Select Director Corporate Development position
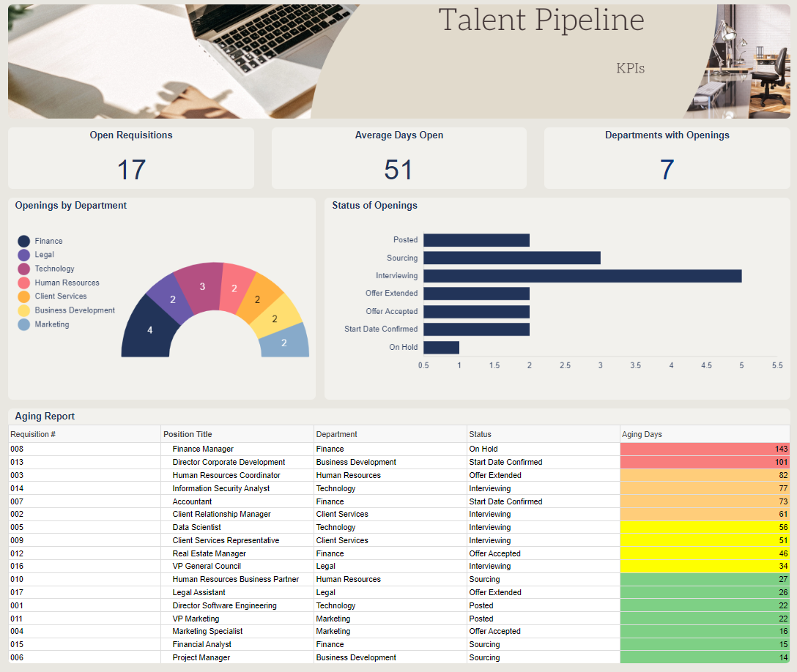797x672 pixels. coord(229,462)
